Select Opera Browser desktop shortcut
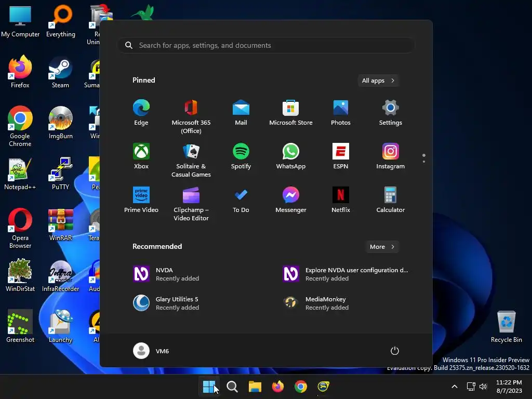This screenshot has width=532, height=399. [20, 229]
